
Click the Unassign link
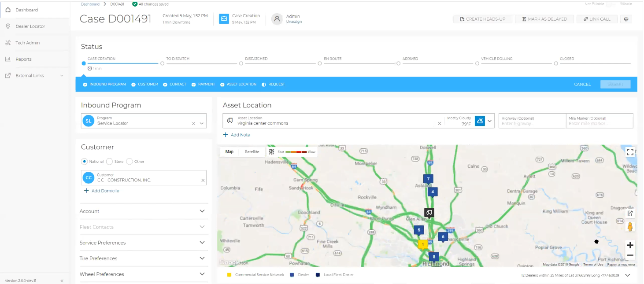point(294,22)
